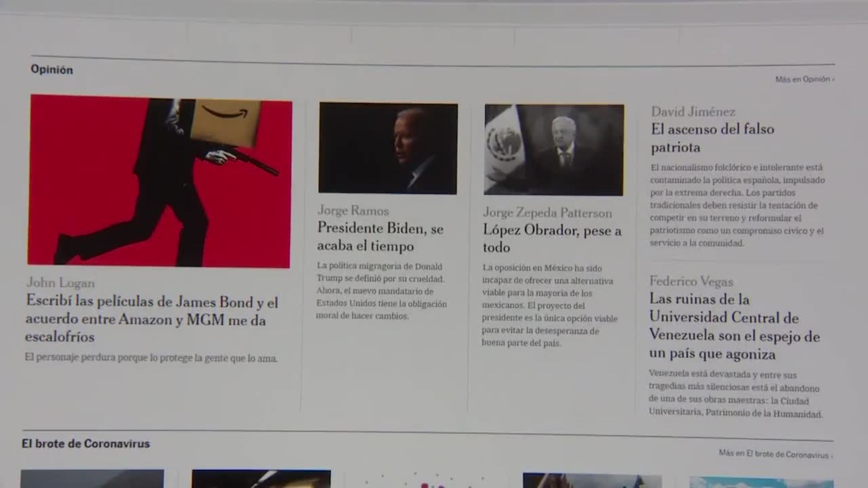Image resolution: width=868 pixels, height=488 pixels.
Task: Click author name Jorge Ramos
Action: tap(353, 211)
